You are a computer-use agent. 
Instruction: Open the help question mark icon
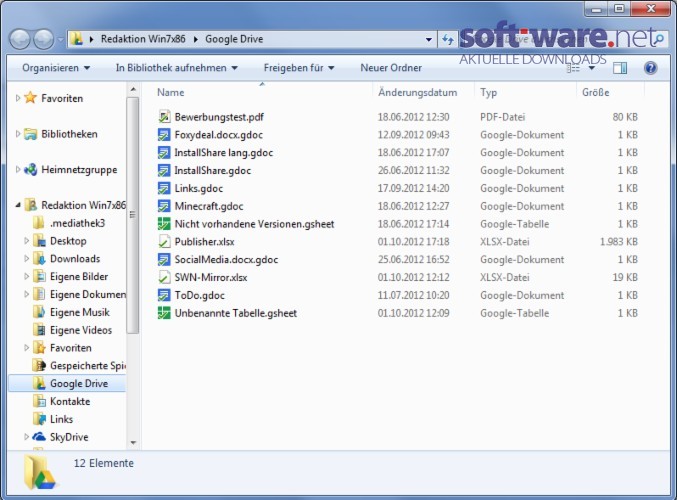[650, 68]
